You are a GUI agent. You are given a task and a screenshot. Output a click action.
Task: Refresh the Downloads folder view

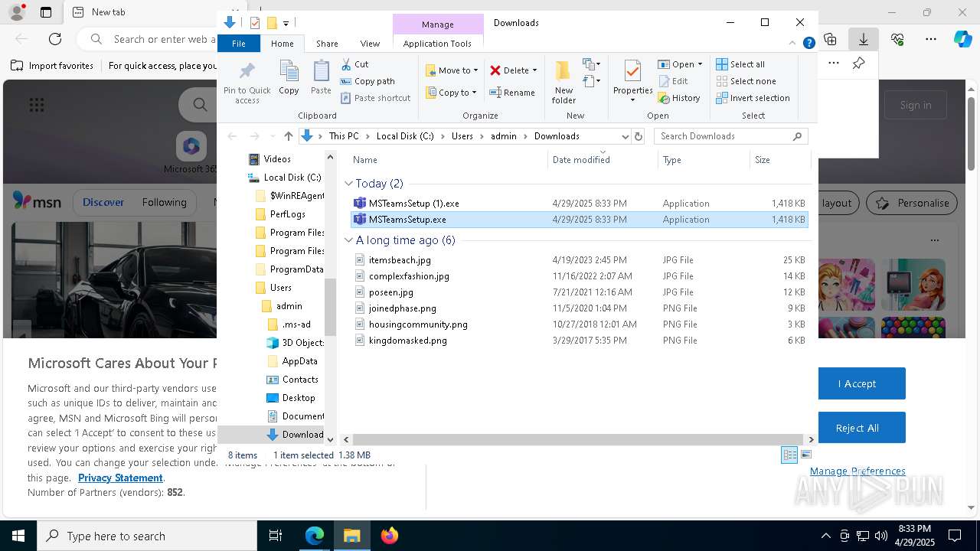[639, 136]
